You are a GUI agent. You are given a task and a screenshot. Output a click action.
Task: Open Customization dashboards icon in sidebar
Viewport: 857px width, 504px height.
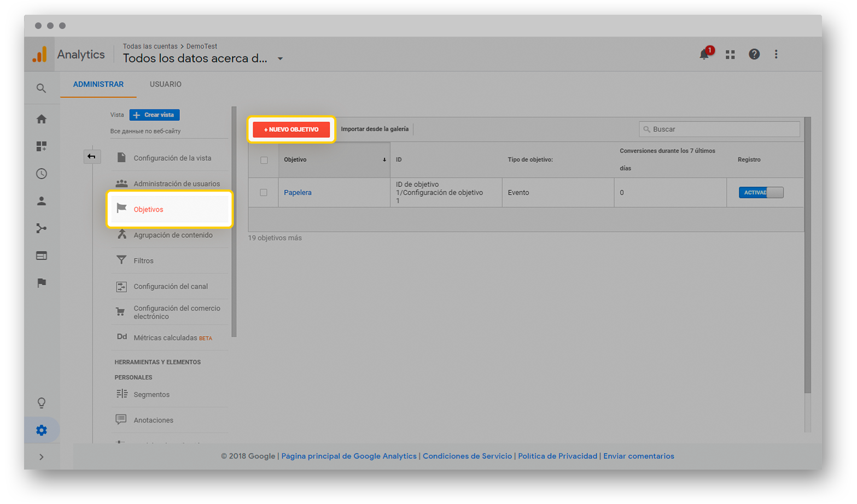coord(42,146)
